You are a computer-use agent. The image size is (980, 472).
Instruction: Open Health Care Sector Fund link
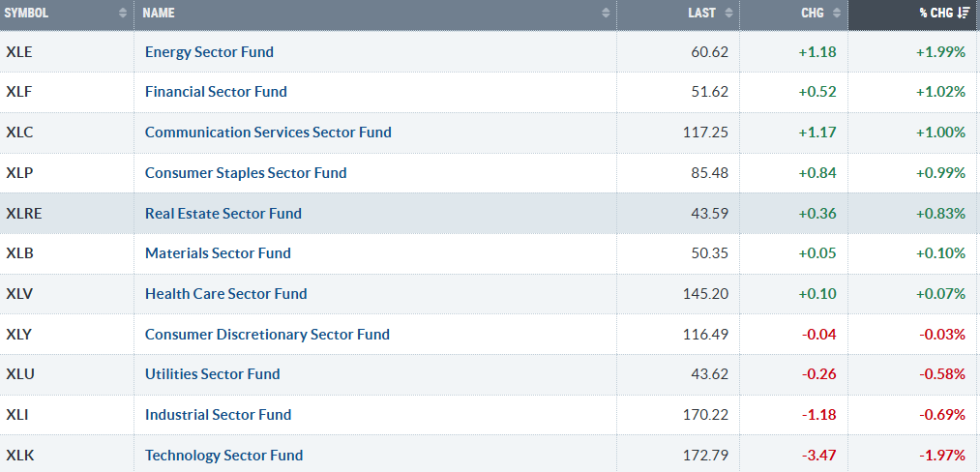pyautogui.click(x=226, y=293)
